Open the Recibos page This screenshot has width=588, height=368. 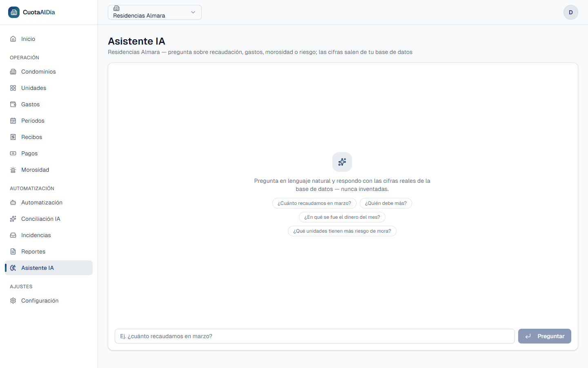pos(49,137)
